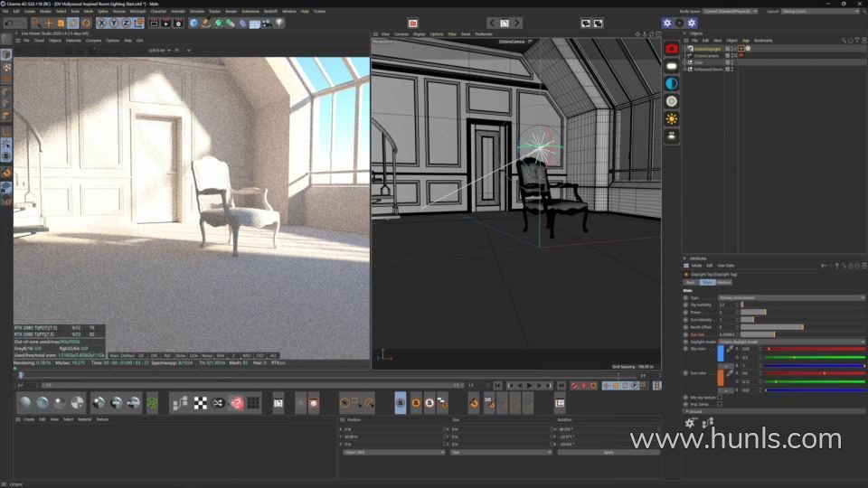Viewport: 868px width, 488px height.
Task: Toggle the Importance Sampling checkbox
Action: tap(720, 404)
